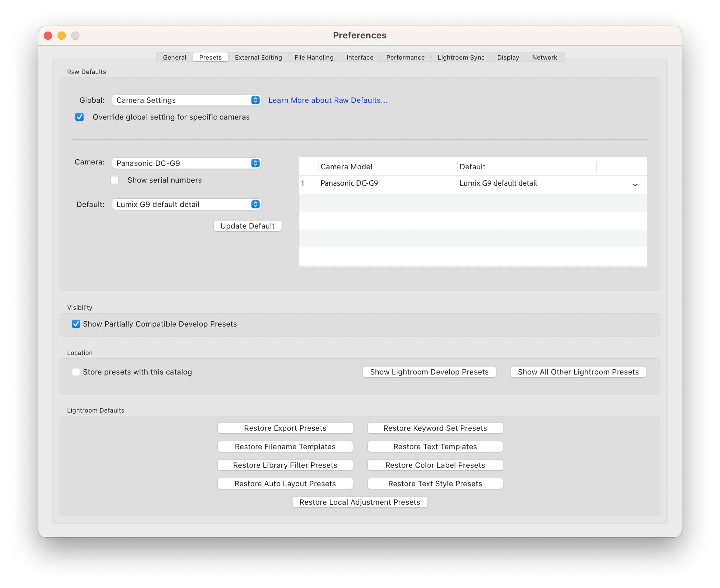Go to the File Handling tab

314,57
